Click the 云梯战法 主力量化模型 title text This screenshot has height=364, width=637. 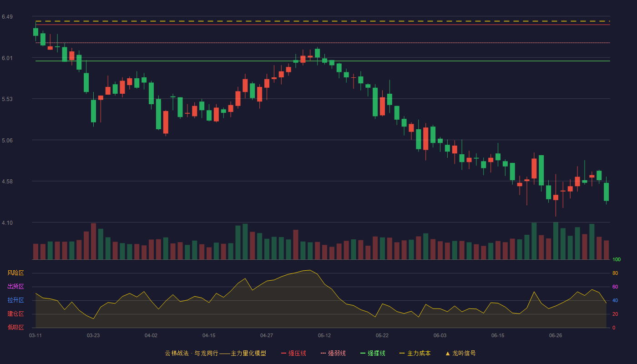tap(215, 353)
